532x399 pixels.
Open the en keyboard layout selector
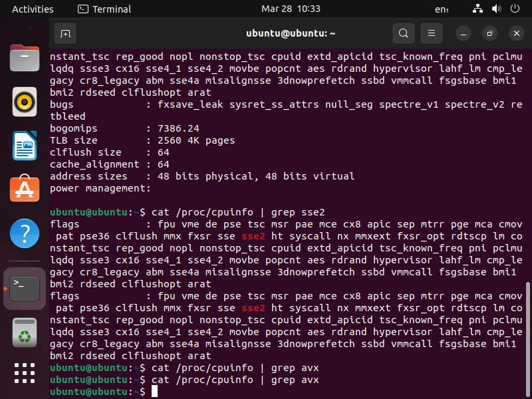point(442,9)
